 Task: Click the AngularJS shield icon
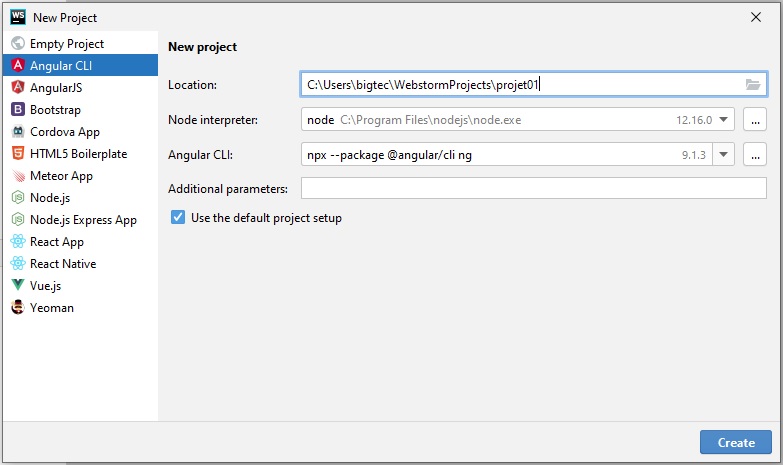(x=18, y=87)
